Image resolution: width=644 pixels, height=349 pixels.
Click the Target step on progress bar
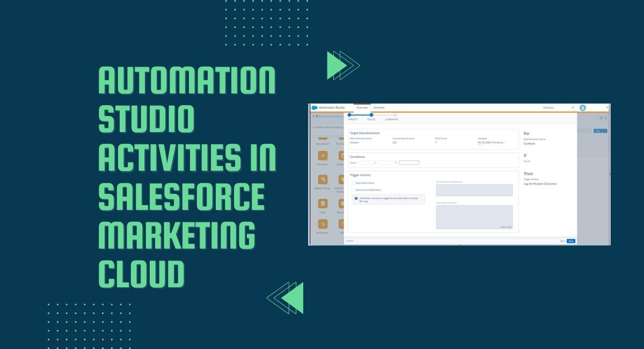pyautogui.click(x=350, y=115)
